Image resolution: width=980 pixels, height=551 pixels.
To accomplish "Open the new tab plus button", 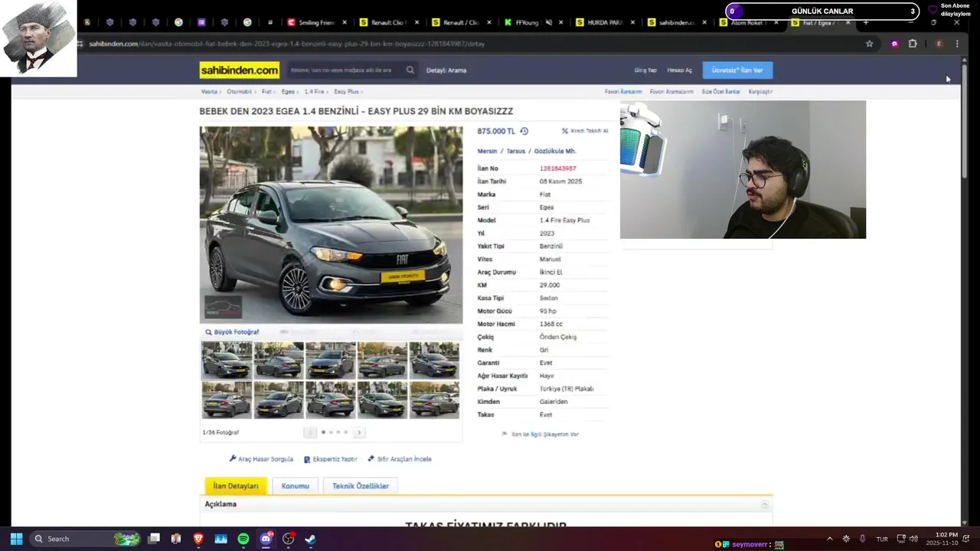I will (866, 23).
